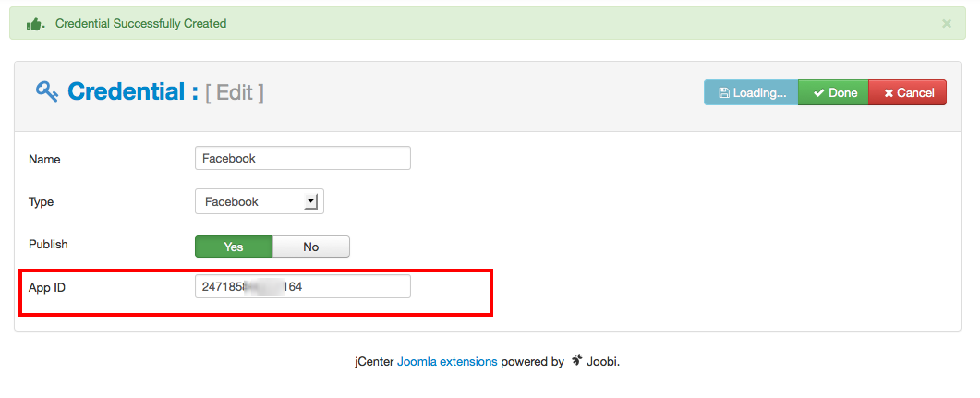
Task: Click the Name field label
Action: [44, 160]
